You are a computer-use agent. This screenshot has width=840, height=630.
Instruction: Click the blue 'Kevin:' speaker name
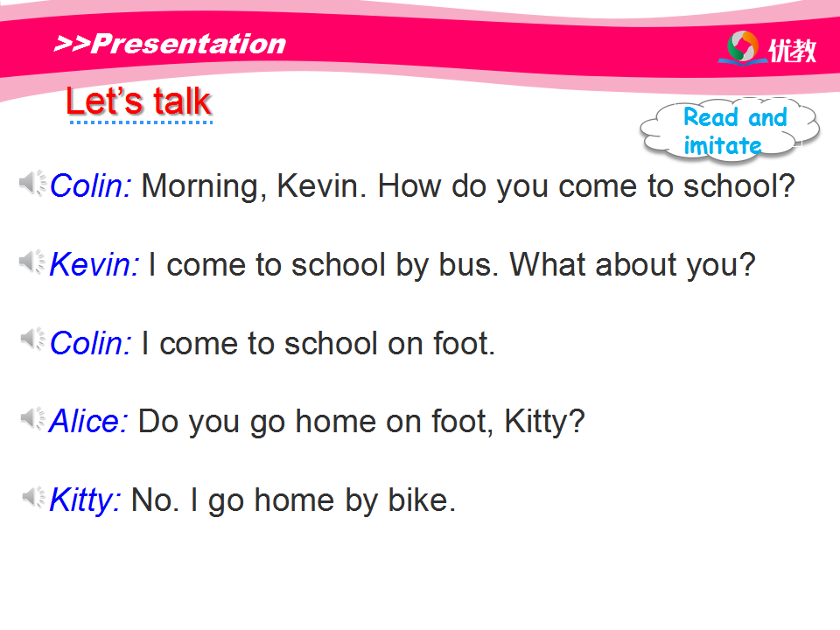(94, 264)
